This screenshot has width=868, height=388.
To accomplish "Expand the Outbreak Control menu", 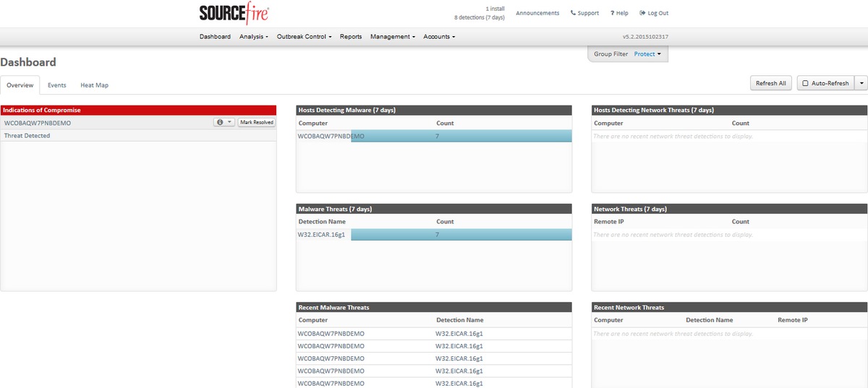I will [304, 36].
